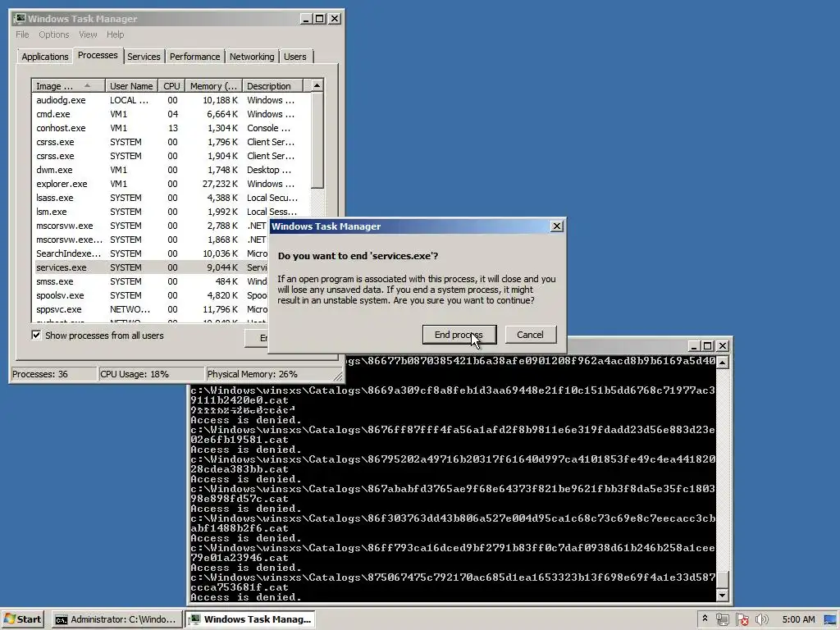
Task: Switch to the Services tab
Action: (144, 57)
